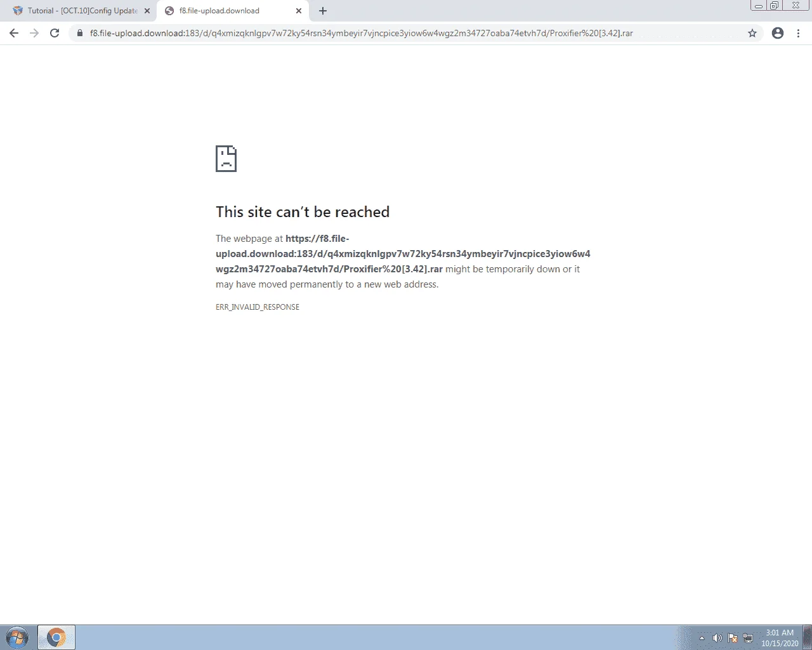Viewport: 812px width, 650px height.
Task: Bookmark this page with the star icon
Action: [752, 33]
